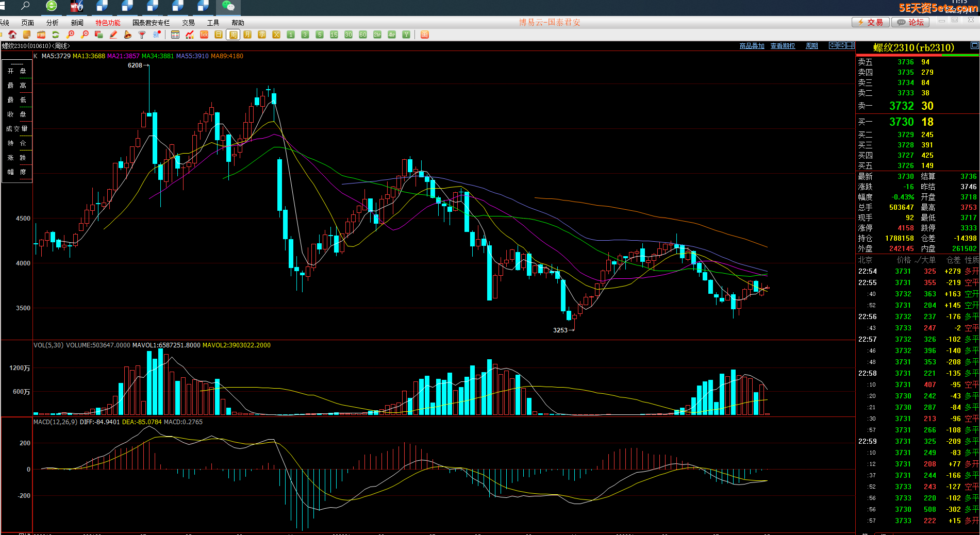980x535 pixels.
Task: Open the wh6 taskbar application
Action: 76,7
